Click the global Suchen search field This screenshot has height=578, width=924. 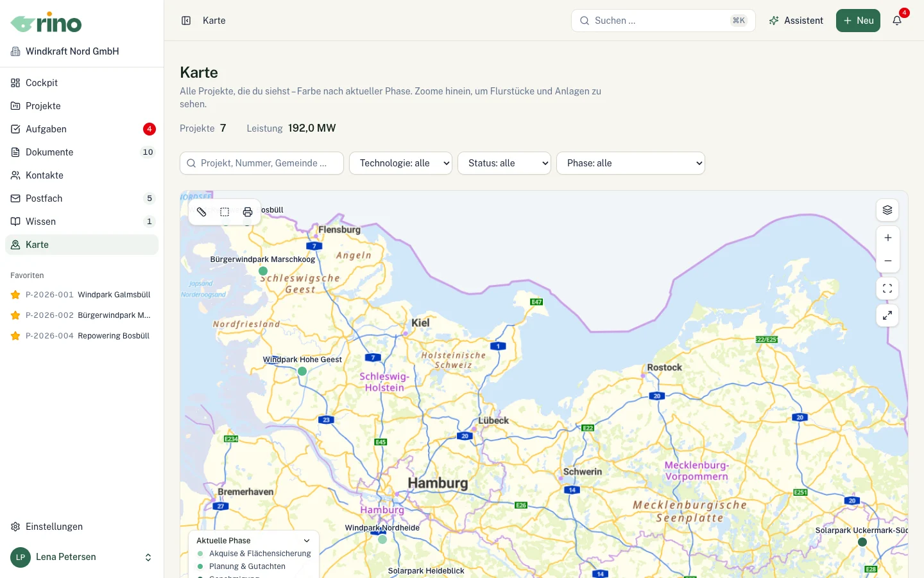663,21
